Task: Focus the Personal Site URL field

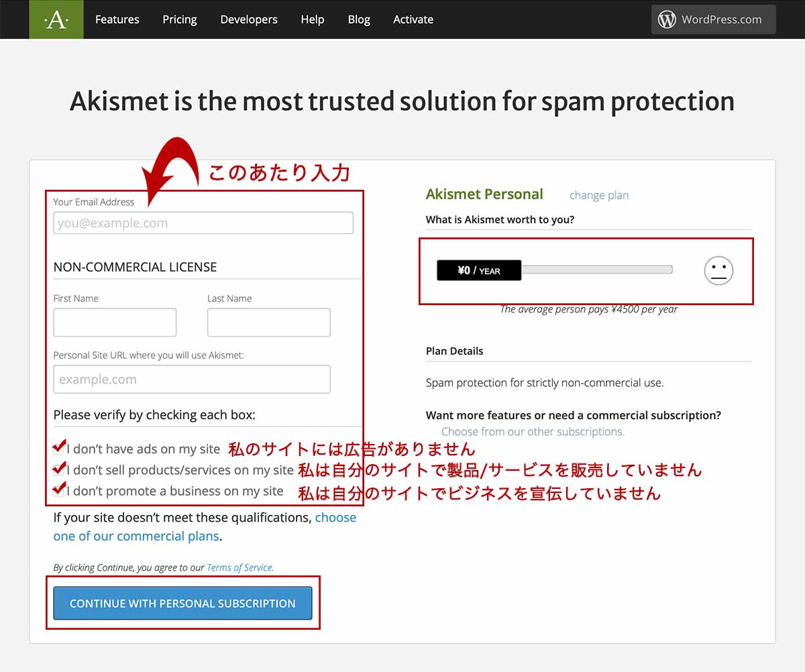Action: [192, 379]
